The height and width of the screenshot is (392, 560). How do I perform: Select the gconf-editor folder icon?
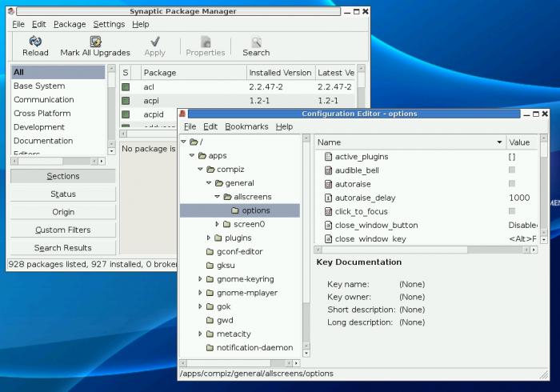[x=210, y=251]
